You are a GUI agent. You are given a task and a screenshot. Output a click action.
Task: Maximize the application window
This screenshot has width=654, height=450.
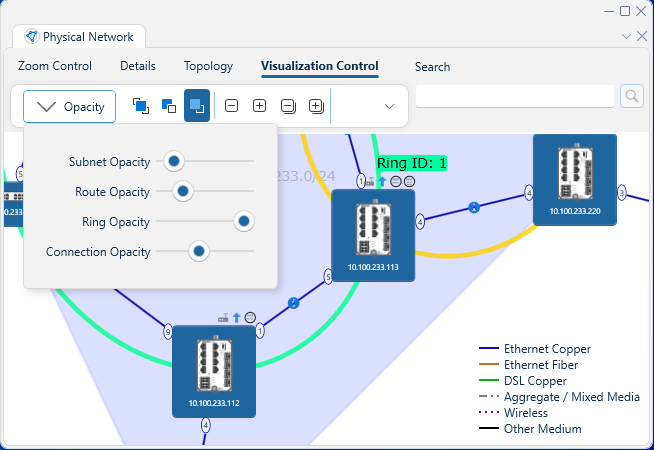(x=625, y=11)
